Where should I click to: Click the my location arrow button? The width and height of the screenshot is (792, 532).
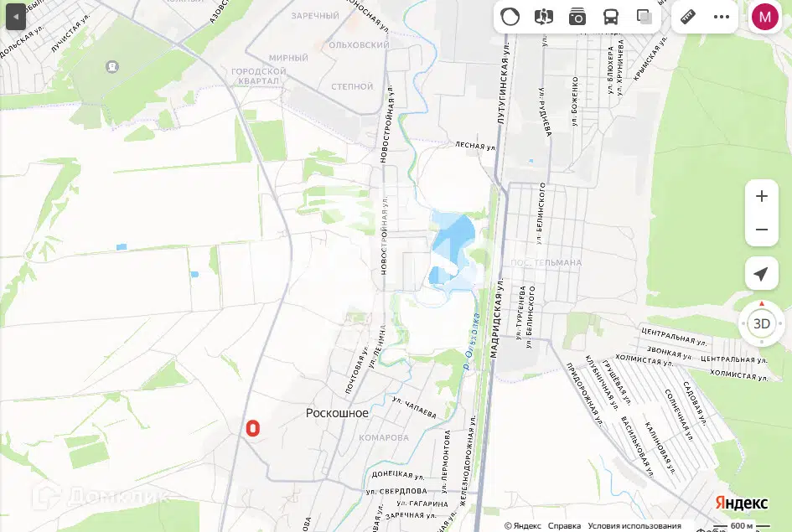761,274
